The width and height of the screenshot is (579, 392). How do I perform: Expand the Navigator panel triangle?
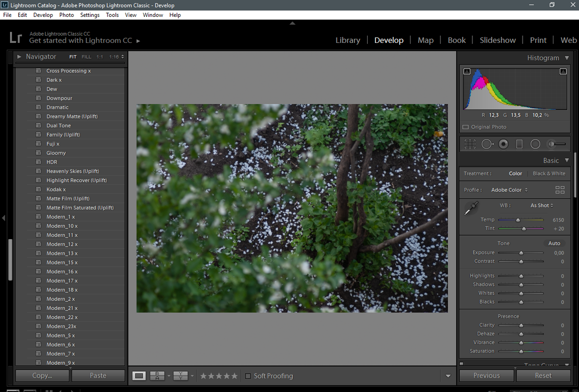[19, 56]
